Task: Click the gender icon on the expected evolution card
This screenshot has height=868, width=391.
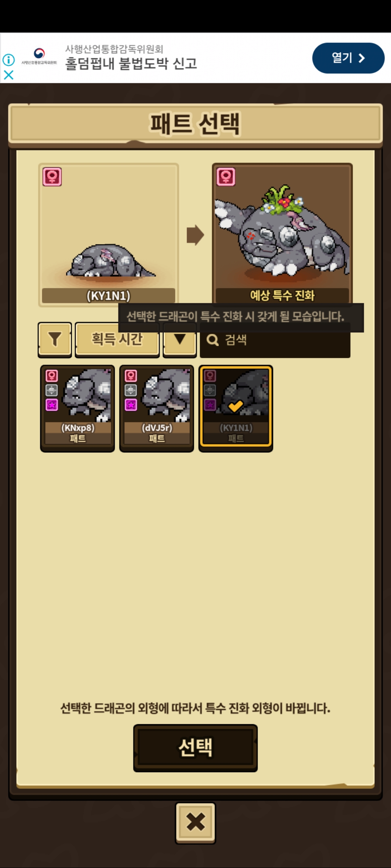Action: (226, 176)
